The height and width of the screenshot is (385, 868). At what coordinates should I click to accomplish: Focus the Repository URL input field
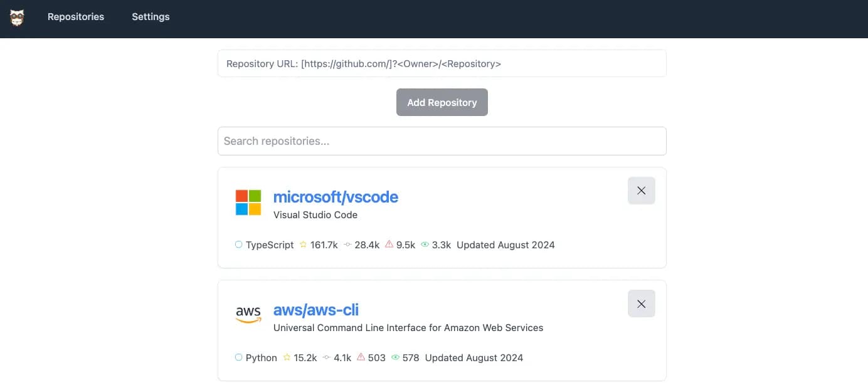pyautogui.click(x=442, y=63)
